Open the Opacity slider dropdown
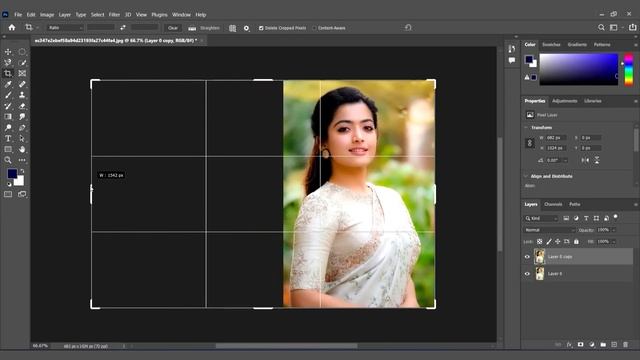Screen dimensions: 640x360 click(613, 230)
